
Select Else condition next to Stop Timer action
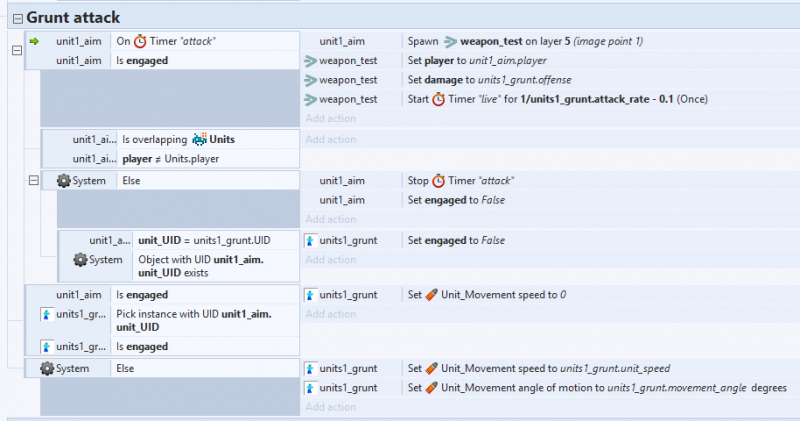tap(131, 181)
